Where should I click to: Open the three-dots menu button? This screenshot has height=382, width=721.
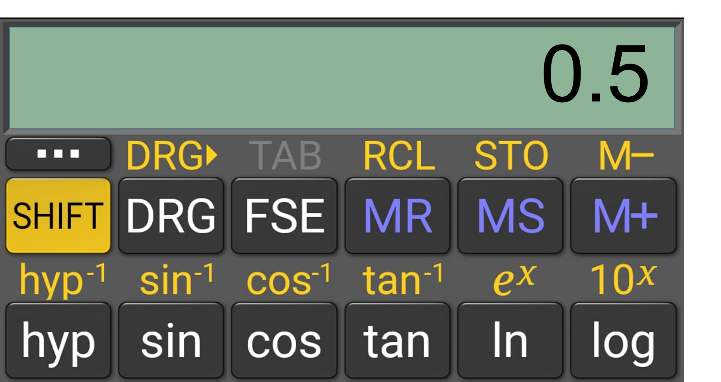coord(58,154)
